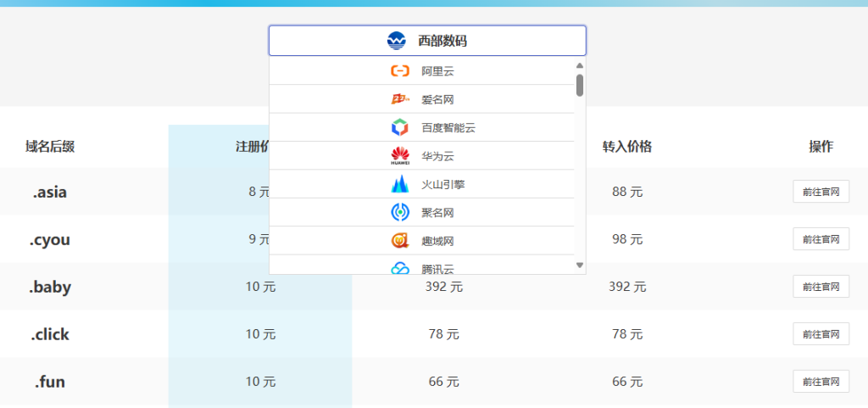The height and width of the screenshot is (408, 868).
Task: Click the 转入价格 column header
Action: [627, 147]
